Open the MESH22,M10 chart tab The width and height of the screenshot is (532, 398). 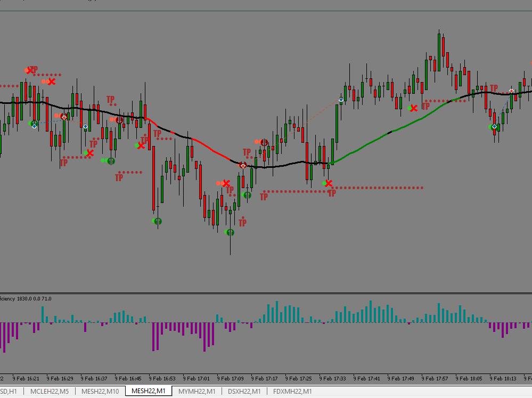100,391
